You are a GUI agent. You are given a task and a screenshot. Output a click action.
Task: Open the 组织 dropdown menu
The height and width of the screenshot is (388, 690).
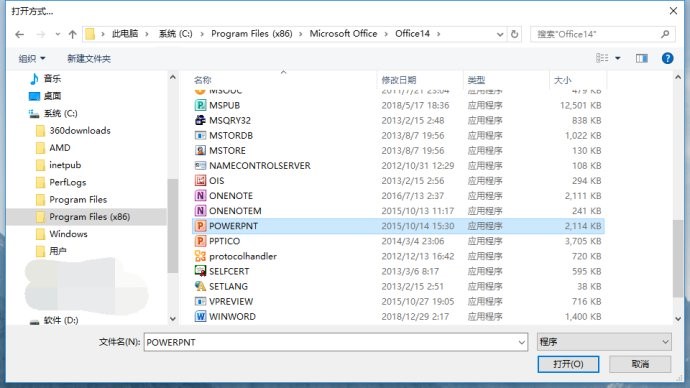[x=32, y=59]
